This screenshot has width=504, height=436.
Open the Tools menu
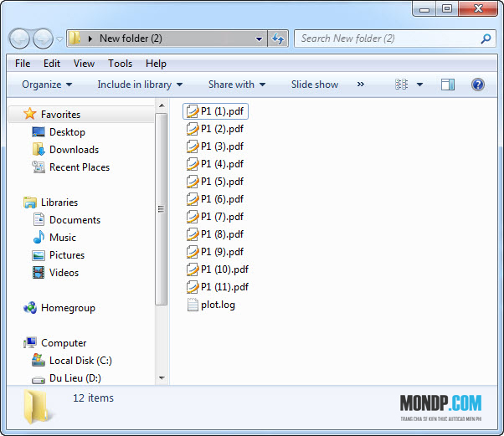(120, 64)
